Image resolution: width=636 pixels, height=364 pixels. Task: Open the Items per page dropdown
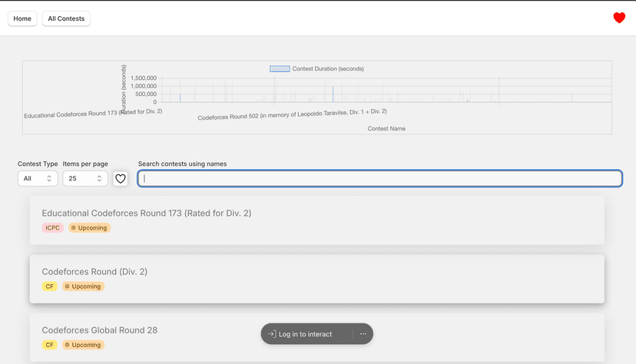tap(85, 178)
